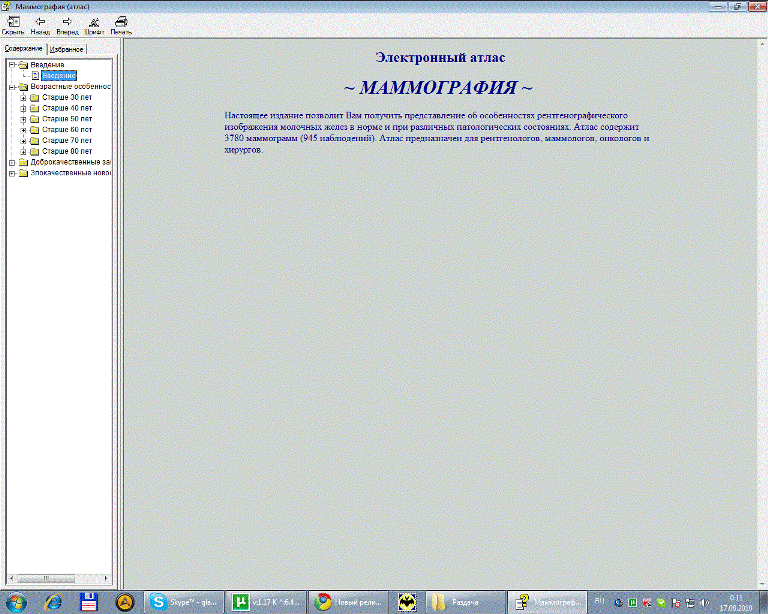Switch to the Skype taskbar window
The width and height of the screenshot is (768, 614).
click(x=184, y=602)
